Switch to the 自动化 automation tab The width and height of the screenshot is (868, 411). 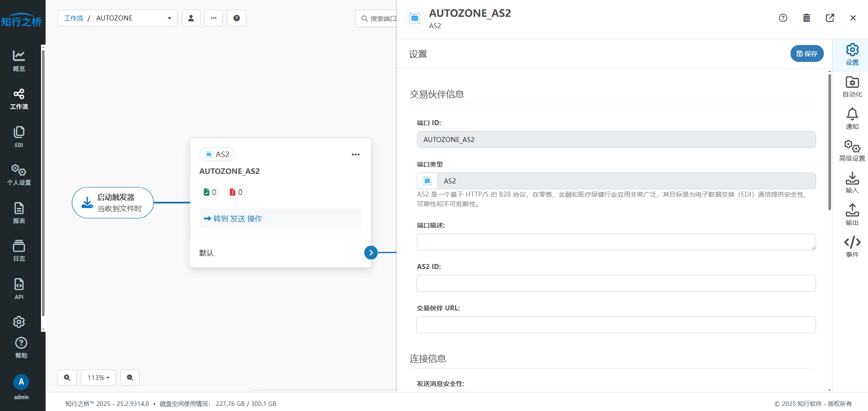pyautogui.click(x=852, y=87)
